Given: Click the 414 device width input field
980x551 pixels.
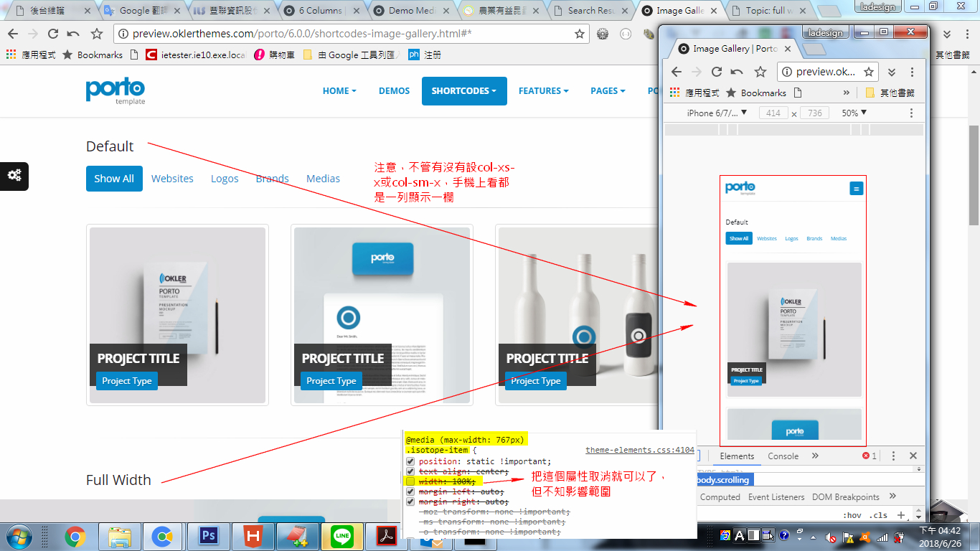Looking at the screenshot, I should [773, 113].
